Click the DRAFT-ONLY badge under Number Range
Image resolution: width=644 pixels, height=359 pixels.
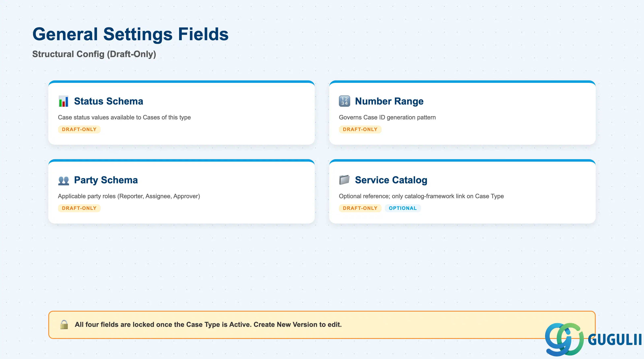(x=360, y=130)
